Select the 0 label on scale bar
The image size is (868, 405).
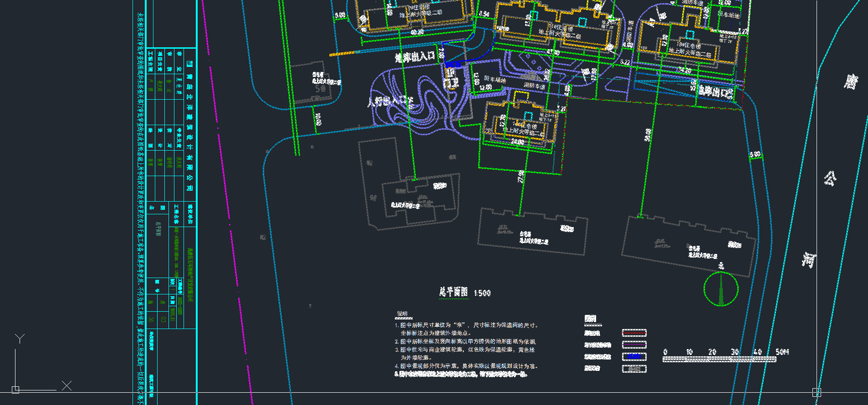[x=665, y=352]
